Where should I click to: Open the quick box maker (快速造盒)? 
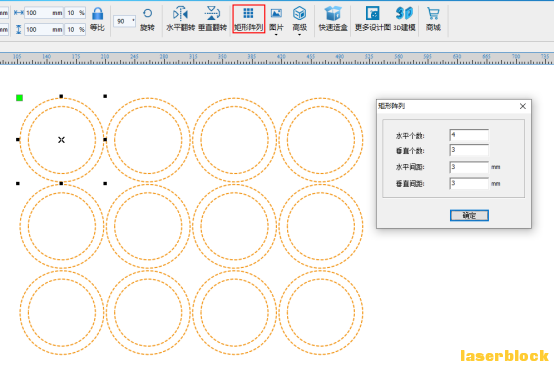(333, 19)
